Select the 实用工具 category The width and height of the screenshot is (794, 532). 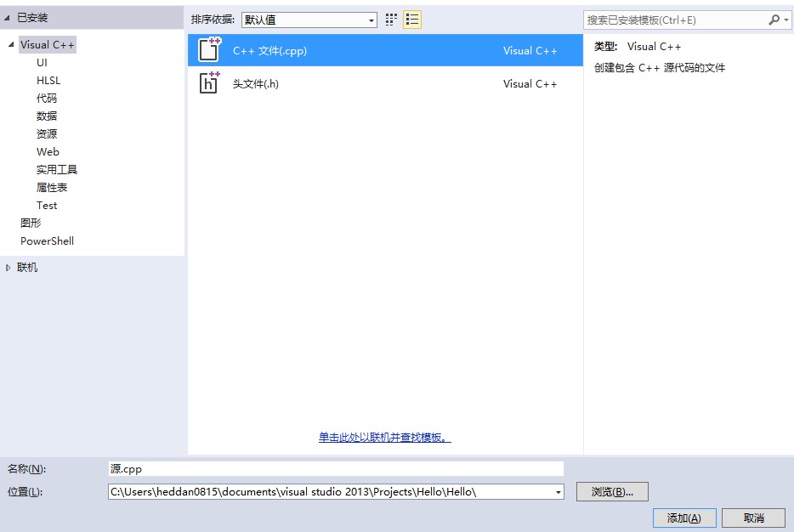click(57, 170)
